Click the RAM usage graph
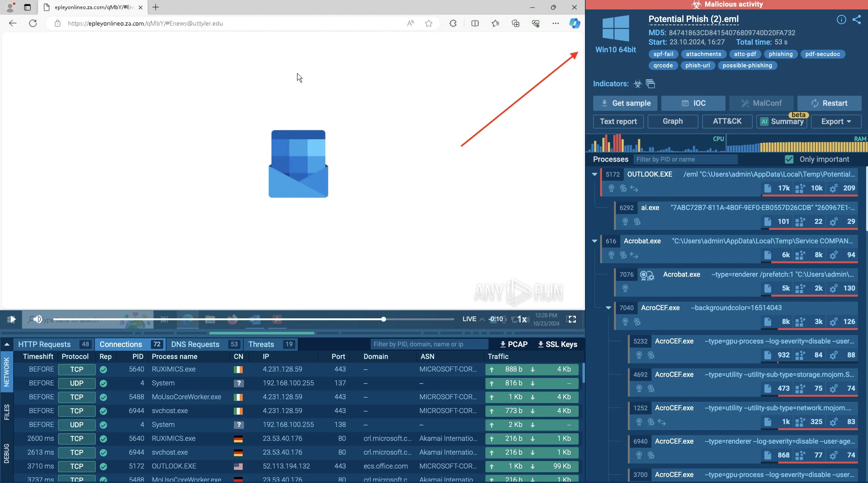This screenshot has width=868, height=483. pyautogui.click(x=797, y=144)
